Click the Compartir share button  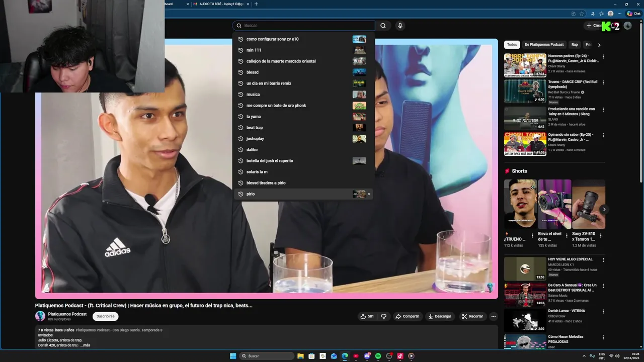click(x=408, y=316)
